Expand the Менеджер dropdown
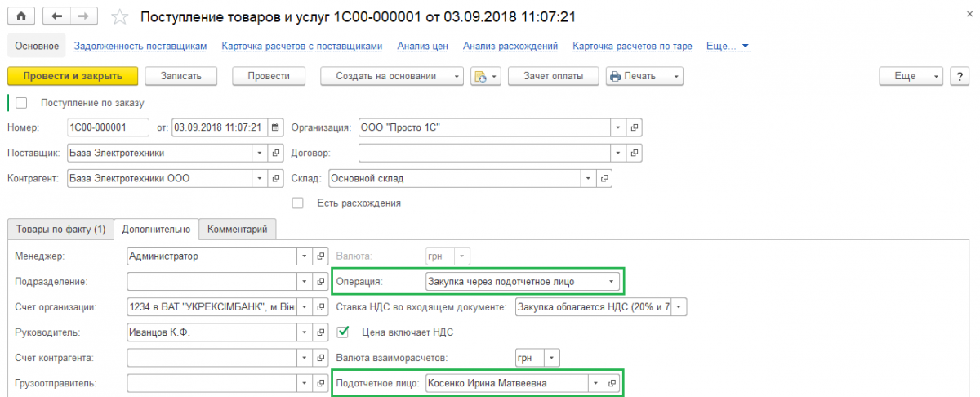 pos(305,256)
